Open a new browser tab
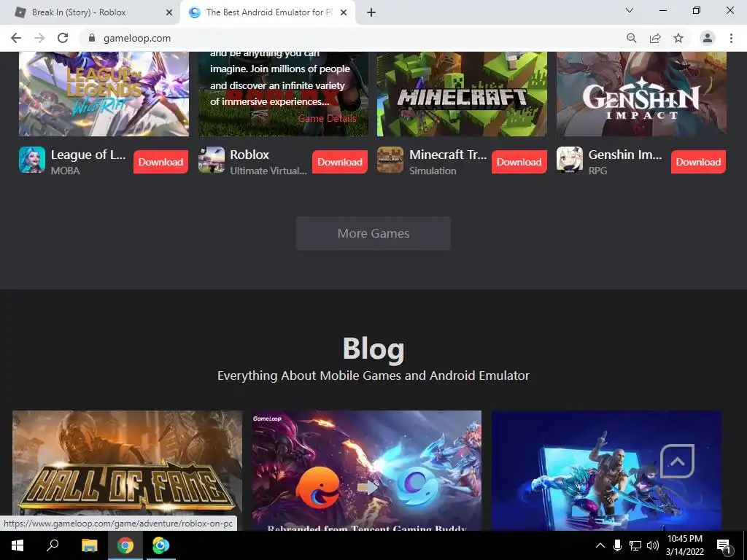This screenshot has width=747, height=560. point(371,12)
